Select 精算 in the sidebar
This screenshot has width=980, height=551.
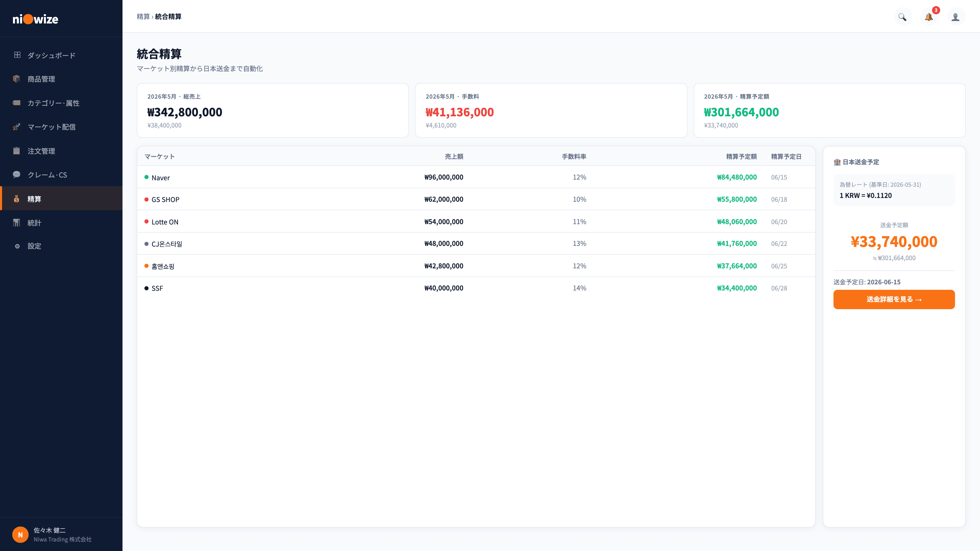(x=61, y=199)
